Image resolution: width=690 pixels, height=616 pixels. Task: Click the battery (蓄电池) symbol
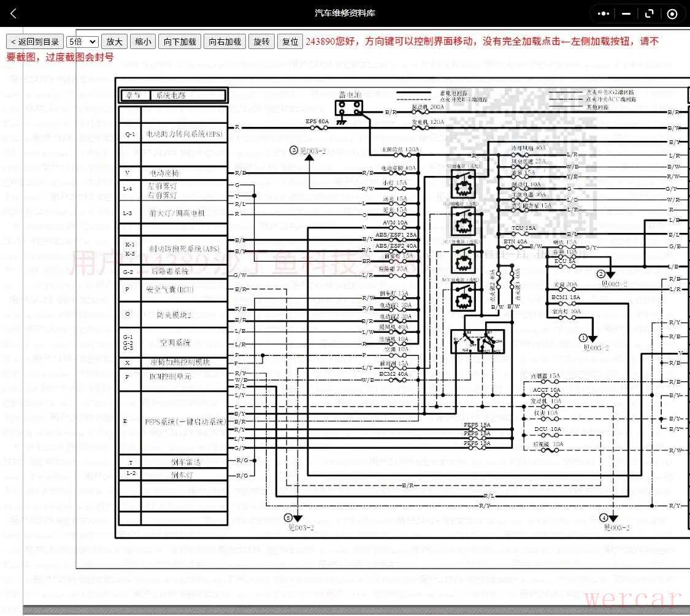(348, 108)
